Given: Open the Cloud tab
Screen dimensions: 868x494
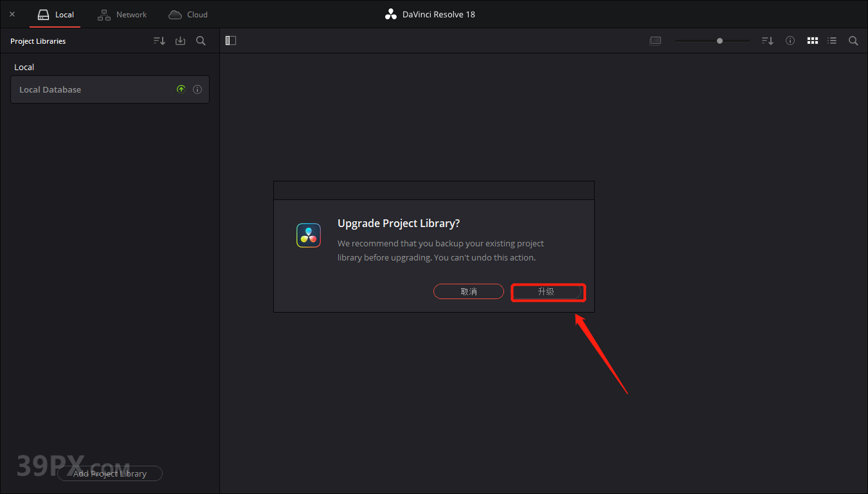Looking at the screenshot, I should coord(188,14).
